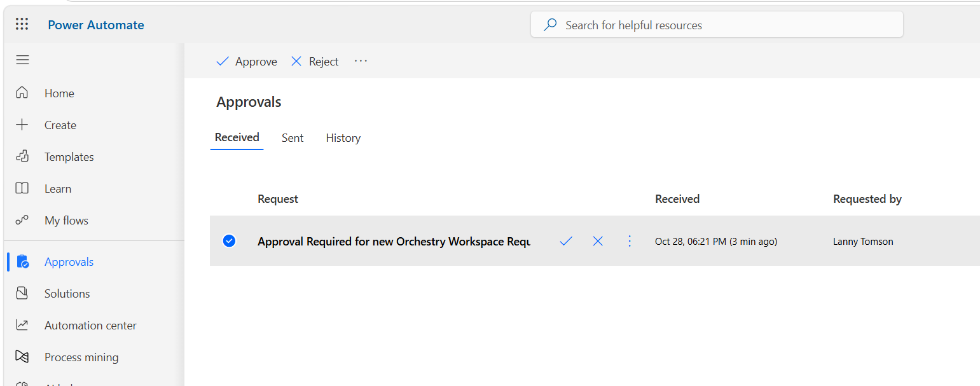Click Approve in the command bar
Image resolution: width=980 pixels, height=386 pixels.
click(247, 62)
